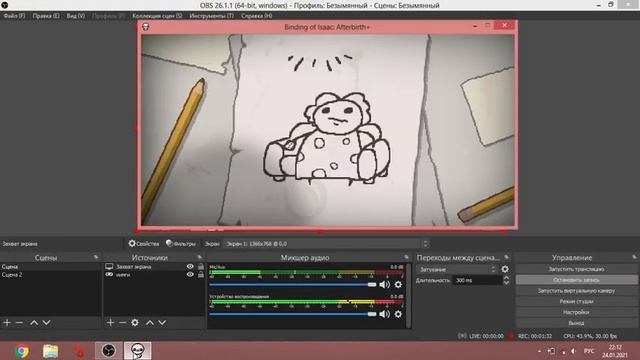Mute the Mic/Aux speaker icon
The width and height of the screenshot is (640, 360).
coord(384,284)
